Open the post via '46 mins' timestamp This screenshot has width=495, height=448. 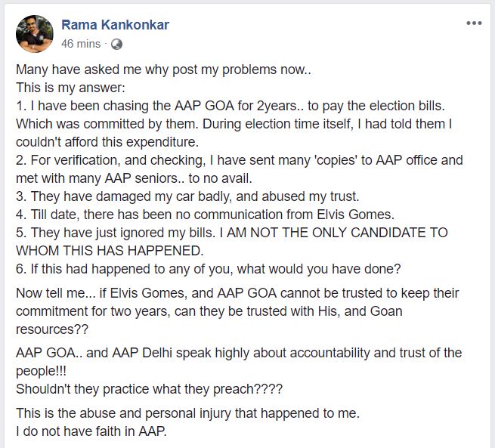click(x=81, y=44)
